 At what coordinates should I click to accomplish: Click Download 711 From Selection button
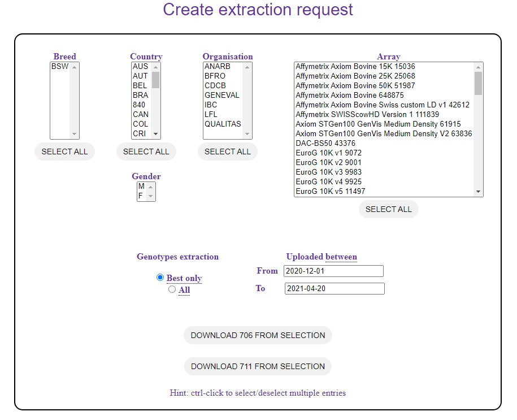tap(258, 366)
